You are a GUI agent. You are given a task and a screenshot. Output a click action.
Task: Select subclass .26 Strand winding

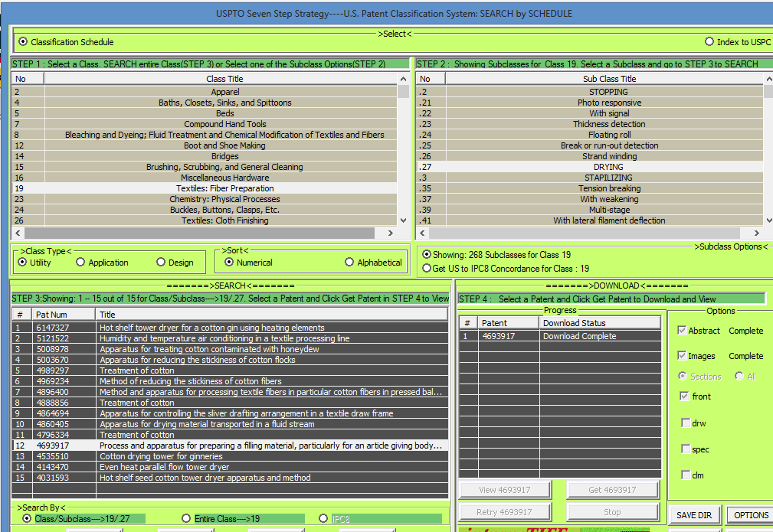pyautogui.click(x=590, y=156)
